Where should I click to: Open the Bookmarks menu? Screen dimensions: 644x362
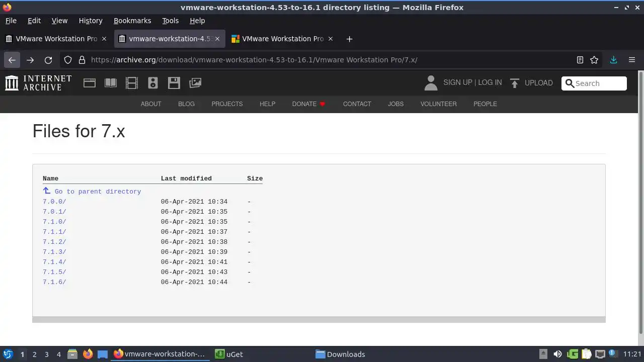132,21
